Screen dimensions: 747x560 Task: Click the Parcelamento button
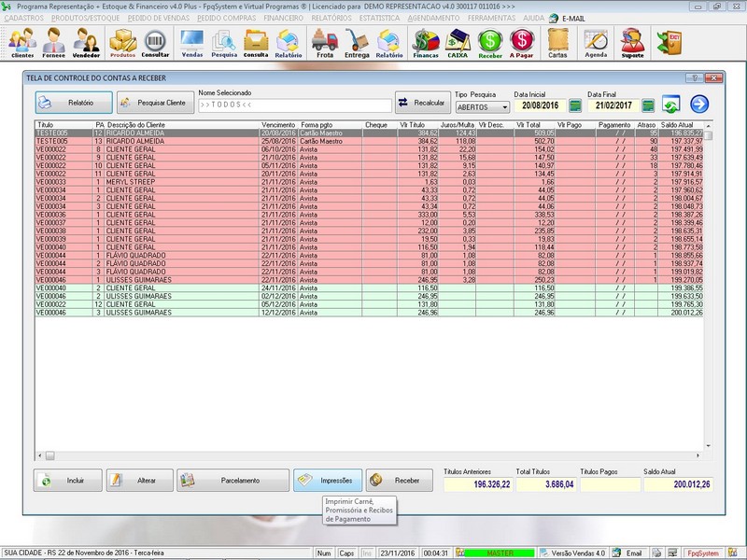[x=233, y=481]
